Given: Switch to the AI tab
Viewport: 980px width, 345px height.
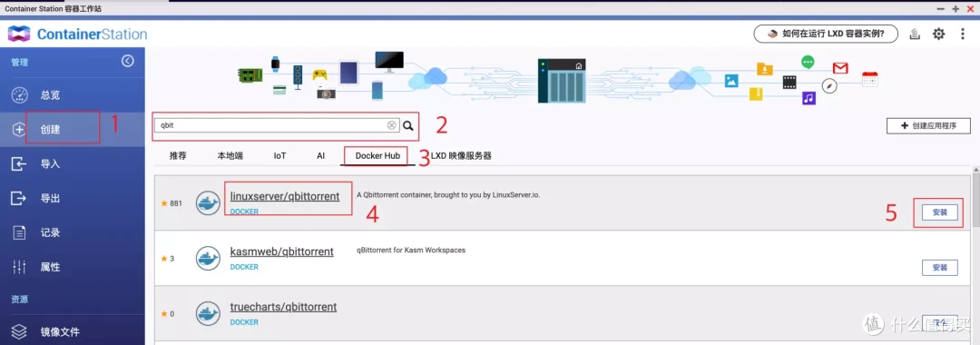Looking at the screenshot, I should click(x=320, y=155).
